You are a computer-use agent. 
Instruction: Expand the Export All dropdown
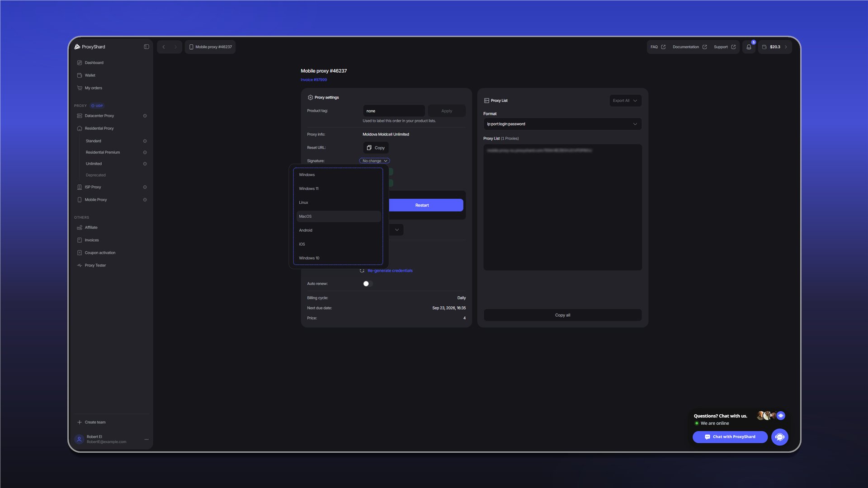(x=625, y=101)
